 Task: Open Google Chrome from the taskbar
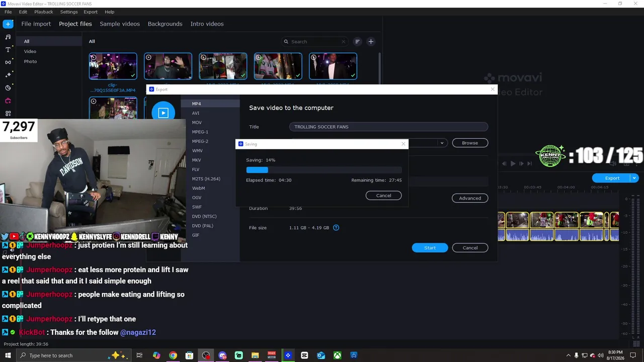tap(173, 355)
